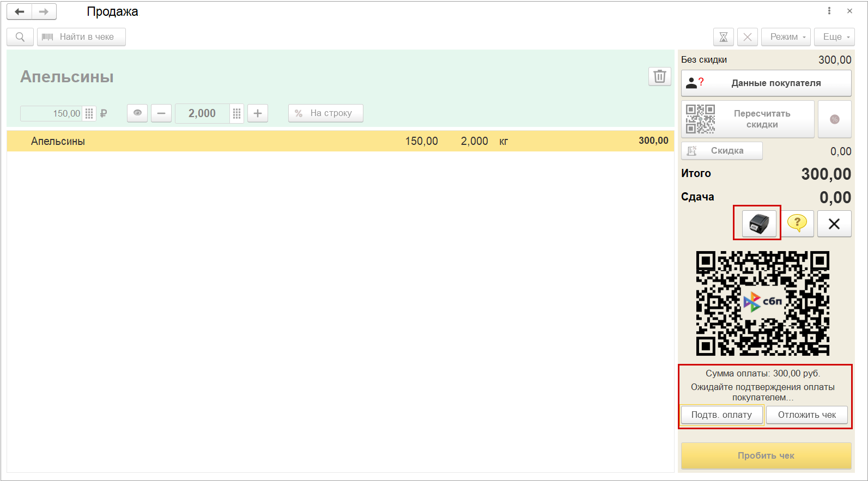Click the 'Скидка' button
Screen dimensions: 868x481
tap(721, 151)
